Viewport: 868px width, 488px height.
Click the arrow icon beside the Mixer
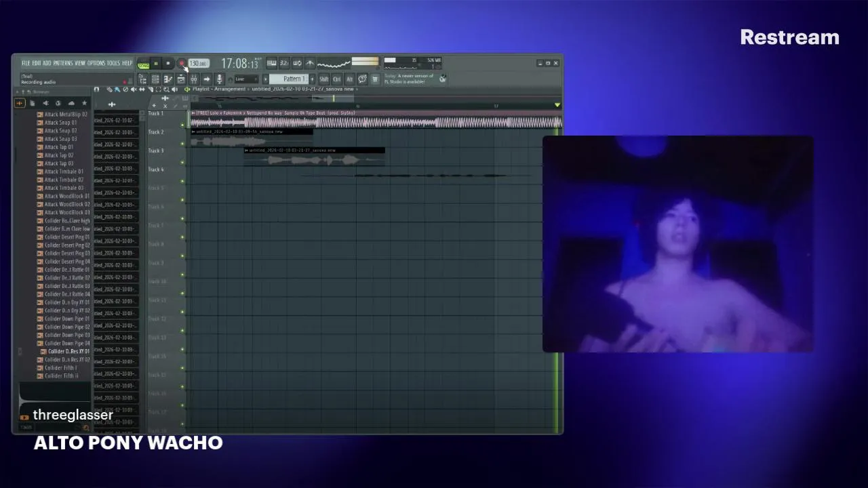[x=207, y=79]
